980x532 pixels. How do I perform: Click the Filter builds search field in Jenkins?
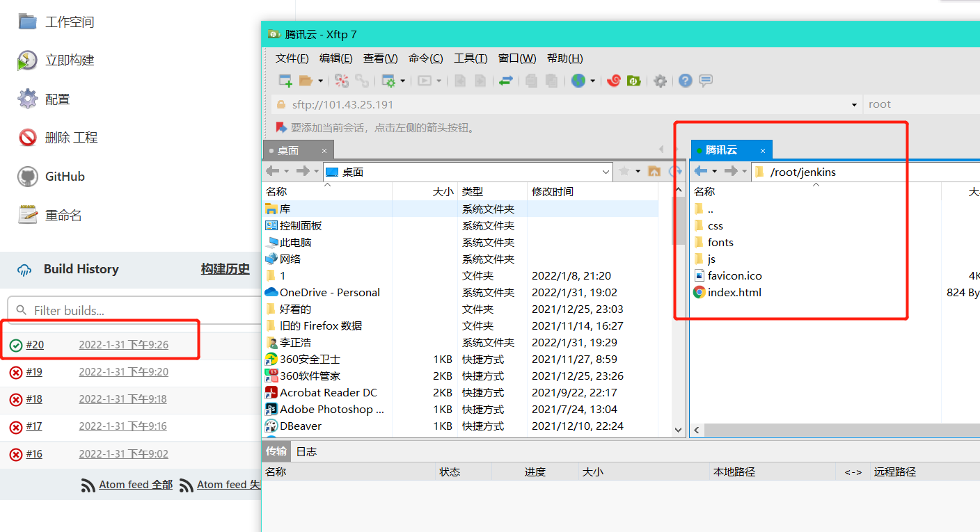(x=136, y=310)
